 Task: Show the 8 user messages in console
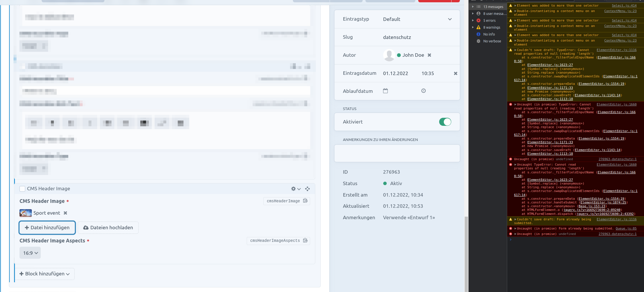coord(491,13)
